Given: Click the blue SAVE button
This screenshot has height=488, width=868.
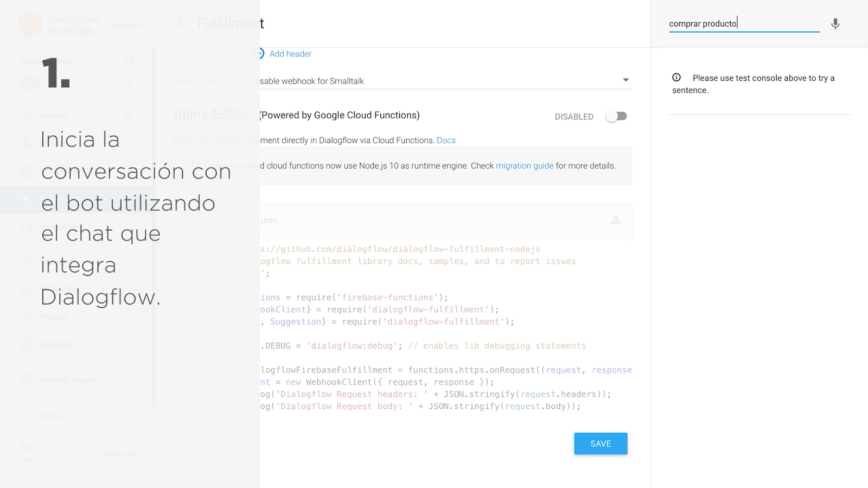Looking at the screenshot, I should pos(601,443).
